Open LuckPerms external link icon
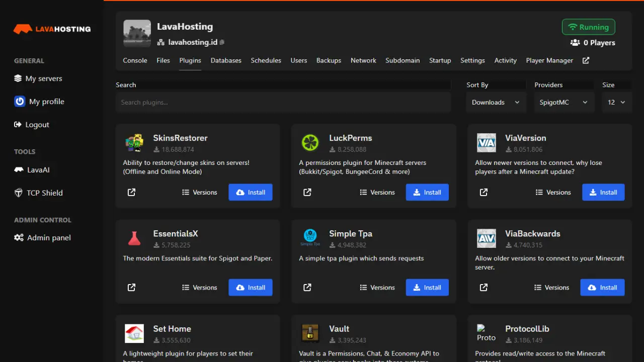The image size is (644, 362). click(x=307, y=192)
